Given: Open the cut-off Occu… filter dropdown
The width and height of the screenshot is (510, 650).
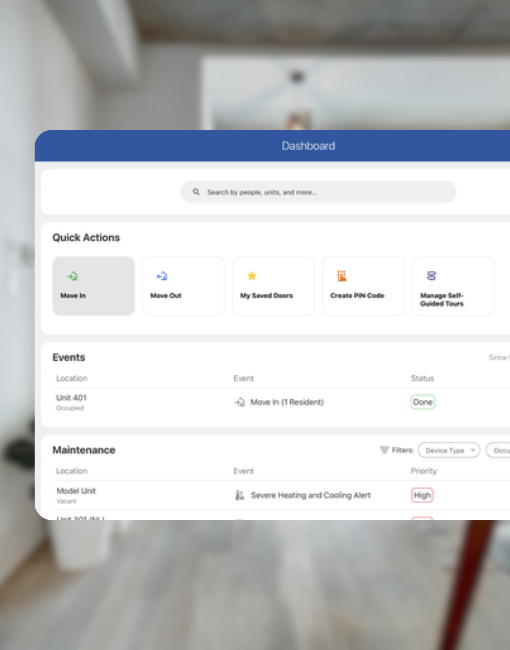Looking at the screenshot, I should point(498,450).
